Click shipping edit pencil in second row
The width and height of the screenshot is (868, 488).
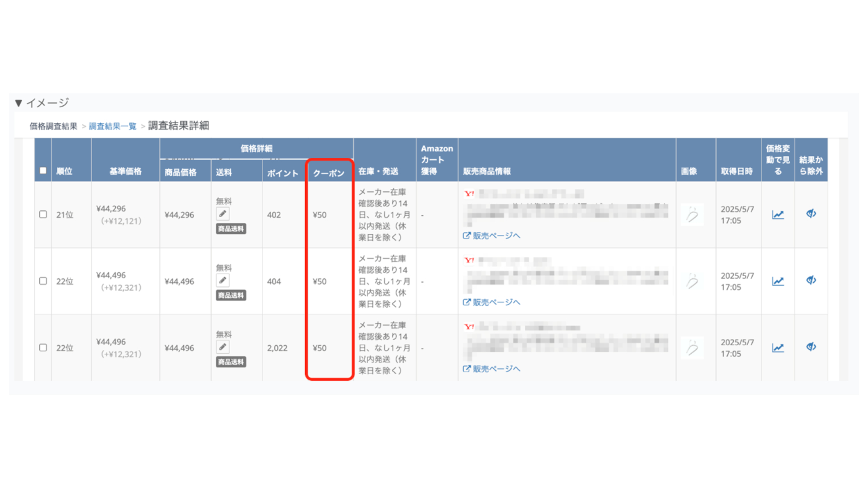[x=222, y=280]
